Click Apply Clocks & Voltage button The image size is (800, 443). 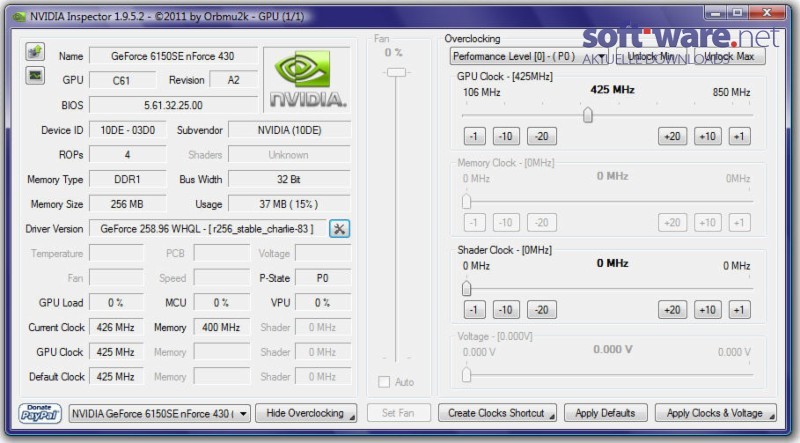click(715, 413)
